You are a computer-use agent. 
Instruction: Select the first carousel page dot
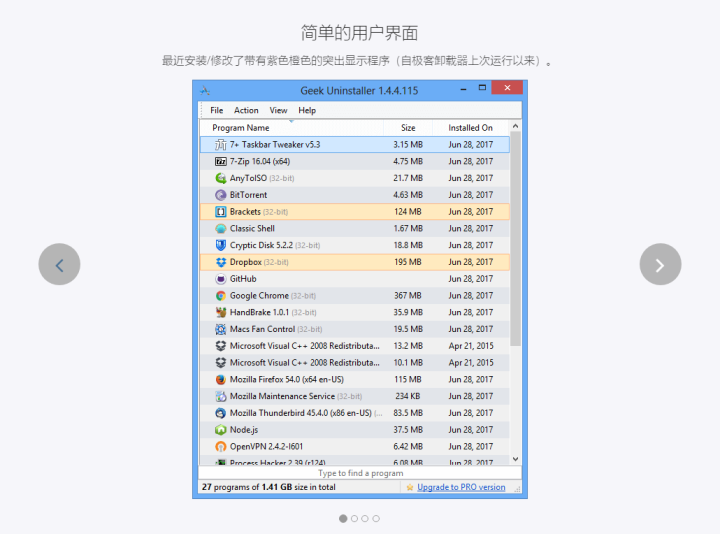coord(343,518)
